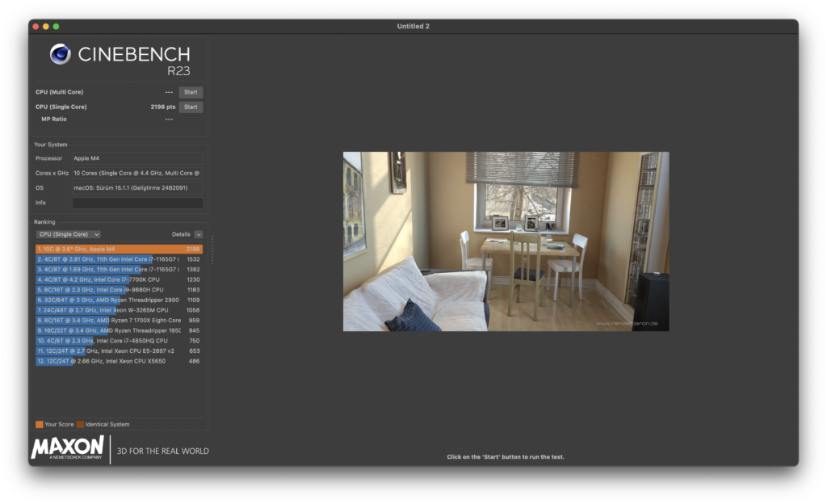Start the CPU Multi Core test
Screen dimensions: 827x504
coord(191,92)
